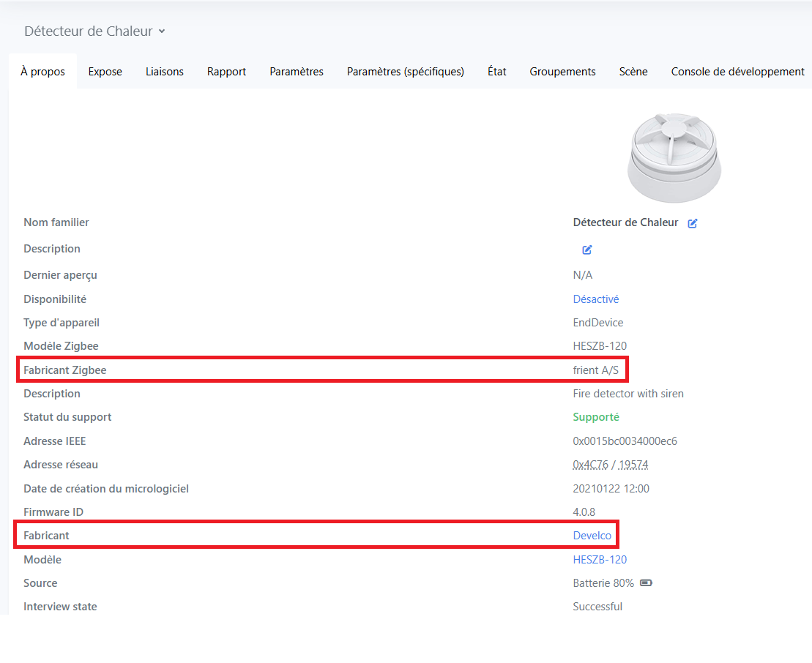Select the À propos tab
This screenshot has width=812, height=663.
click(42, 72)
